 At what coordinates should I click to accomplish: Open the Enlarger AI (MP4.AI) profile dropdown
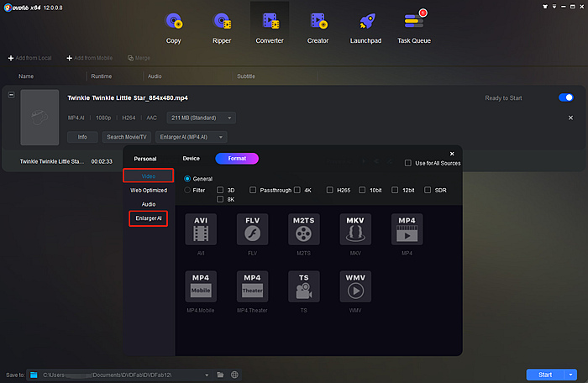pos(192,137)
